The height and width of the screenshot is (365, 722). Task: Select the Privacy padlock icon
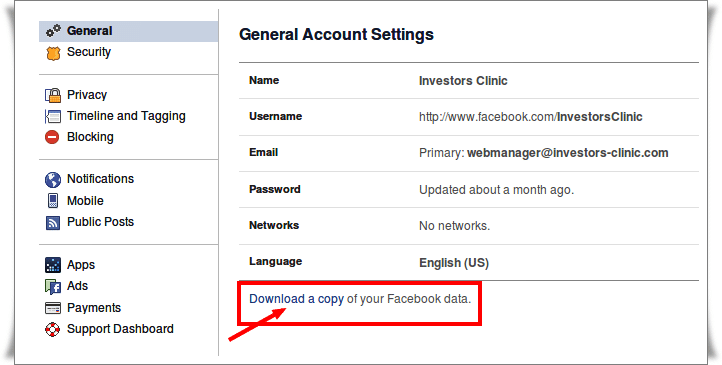coord(53,95)
